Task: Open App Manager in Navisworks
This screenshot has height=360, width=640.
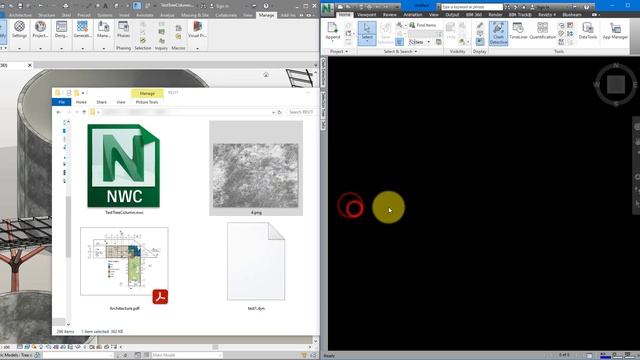Action: 615,31
